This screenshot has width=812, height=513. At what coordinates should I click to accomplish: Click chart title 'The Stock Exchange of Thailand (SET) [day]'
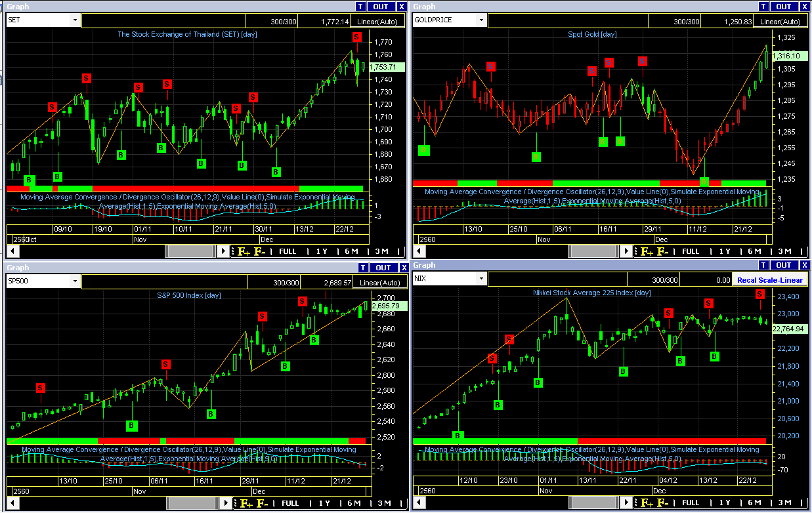[187, 34]
